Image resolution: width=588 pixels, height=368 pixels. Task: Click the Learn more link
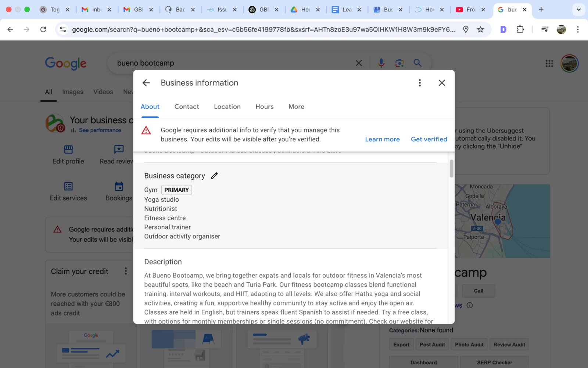382,139
